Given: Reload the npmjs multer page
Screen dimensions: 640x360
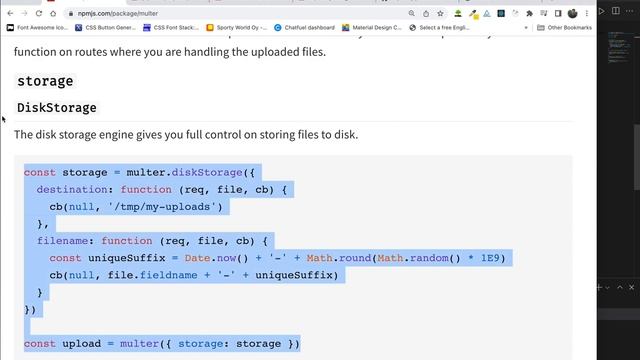Looking at the screenshot, I should (39, 13).
